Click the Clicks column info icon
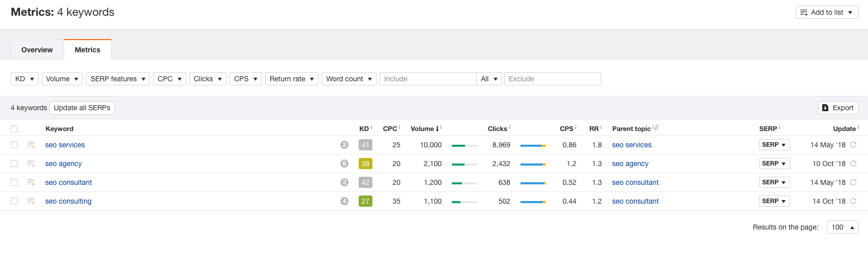The image size is (868, 258). (509, 127)
